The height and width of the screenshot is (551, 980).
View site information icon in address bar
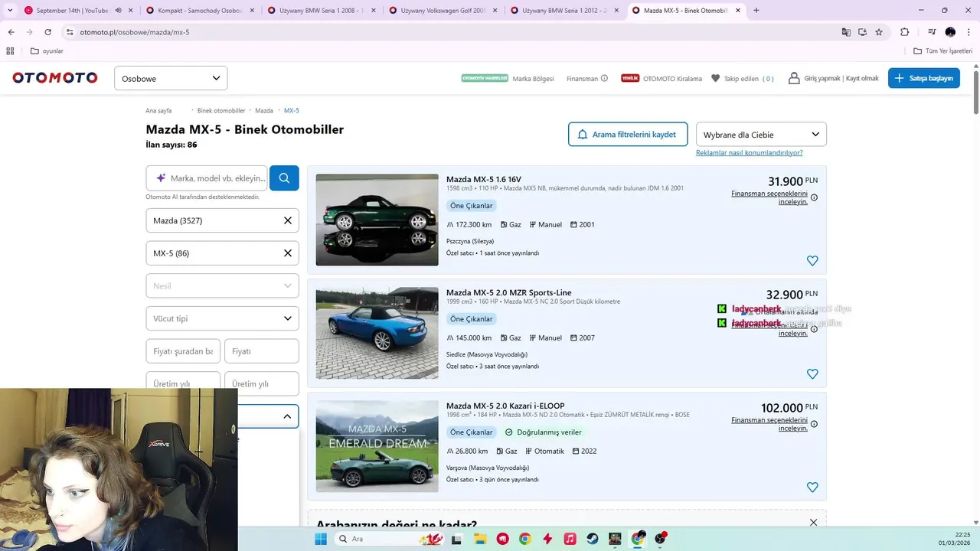click(70, 32)
